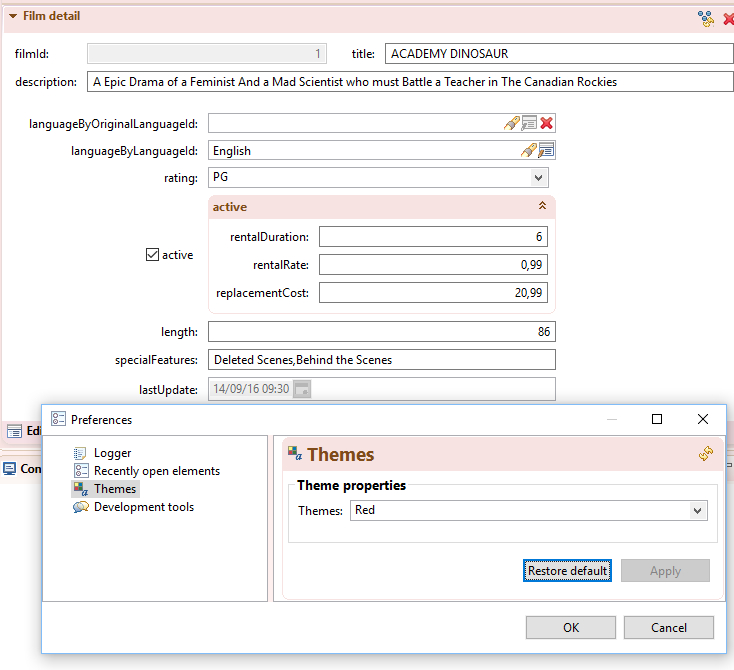Screen dimensions: 734x670
Task: Click the red delete icon in Film detail header
Action: [728, 18]
